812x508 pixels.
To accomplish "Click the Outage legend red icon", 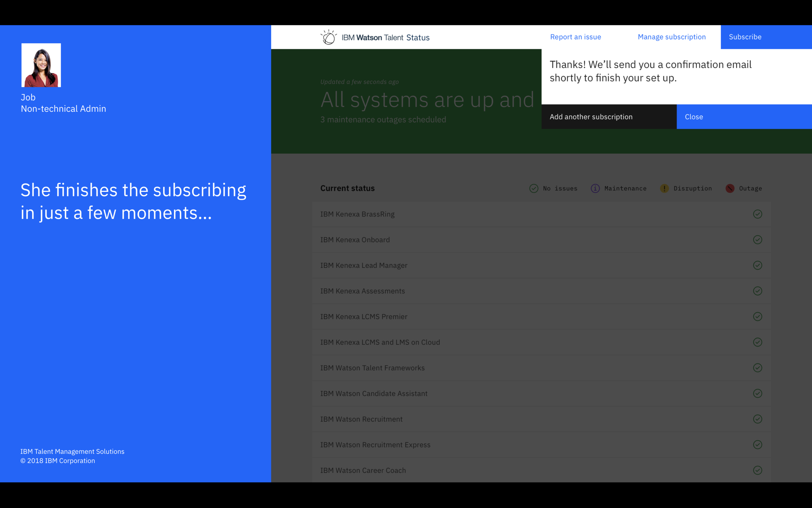I will pos(730,189).
